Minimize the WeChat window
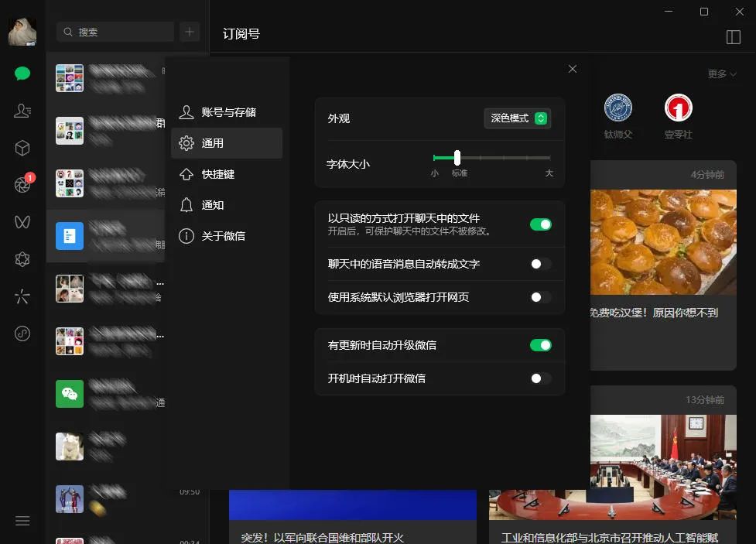This screenshot has height=544, width=756. 669,11
